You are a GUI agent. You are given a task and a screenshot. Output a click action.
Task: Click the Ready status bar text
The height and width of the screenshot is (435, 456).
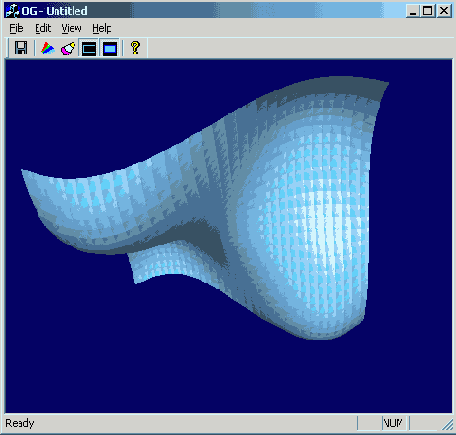(x=20, y=423)
